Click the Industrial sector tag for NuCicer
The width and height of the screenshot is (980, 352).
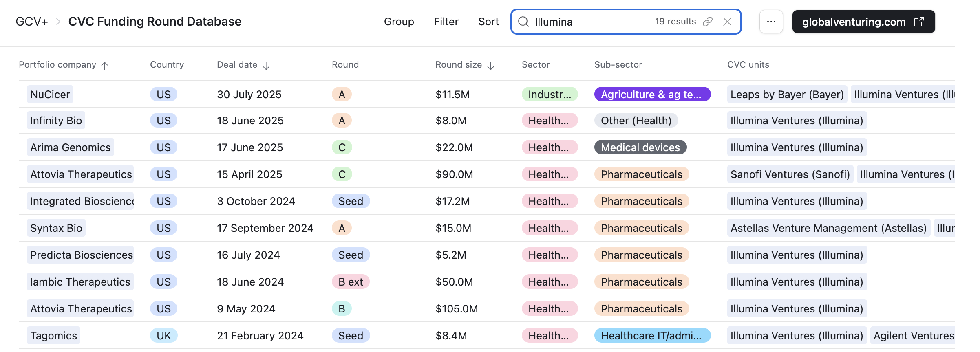550,94
